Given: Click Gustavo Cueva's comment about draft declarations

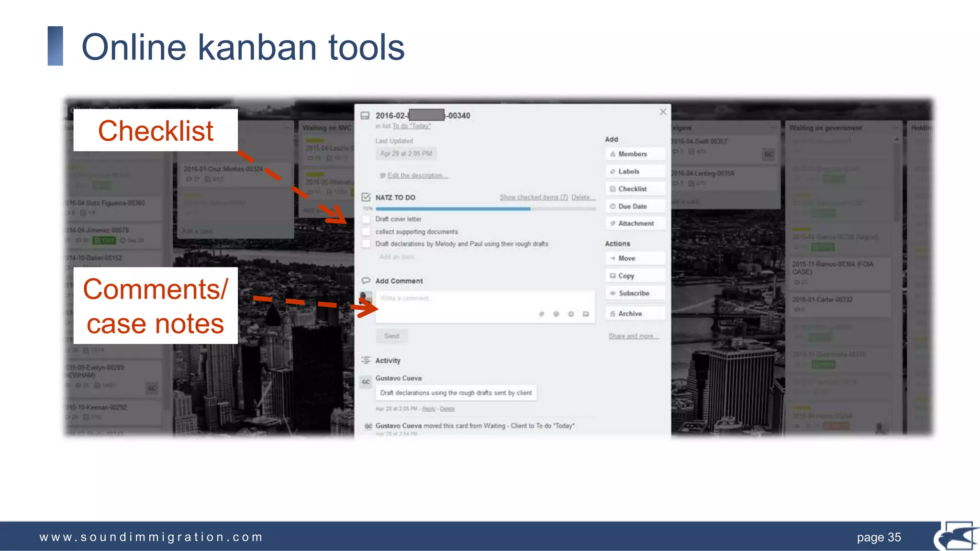Looking at the screenshot, I should (456, 393).
